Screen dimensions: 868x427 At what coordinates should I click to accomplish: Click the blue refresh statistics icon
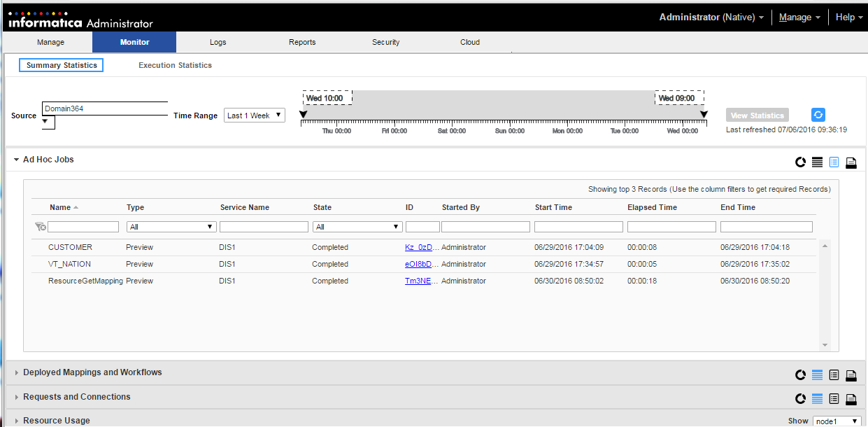(x=818, y=115)
